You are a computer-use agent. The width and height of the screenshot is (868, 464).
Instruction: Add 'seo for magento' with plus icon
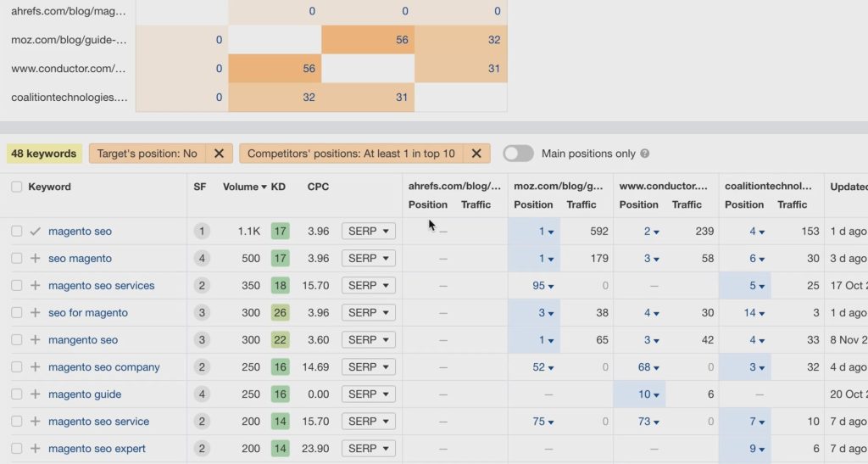35,312
